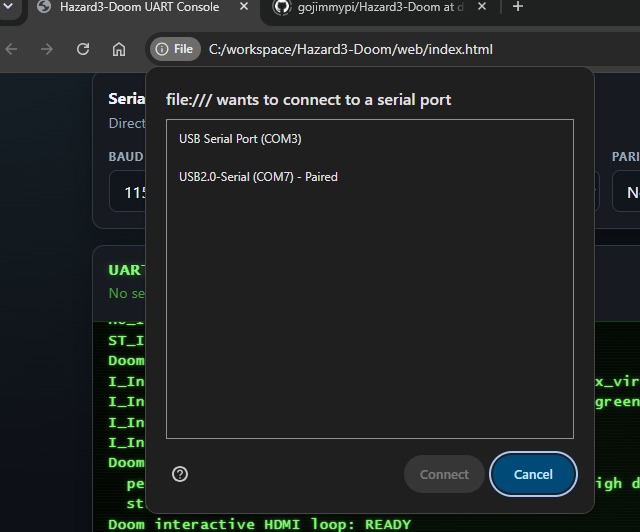This screenshot has height=532, width=640.
Task: Cancel the serial port dialog
Action: coord(533,474)
